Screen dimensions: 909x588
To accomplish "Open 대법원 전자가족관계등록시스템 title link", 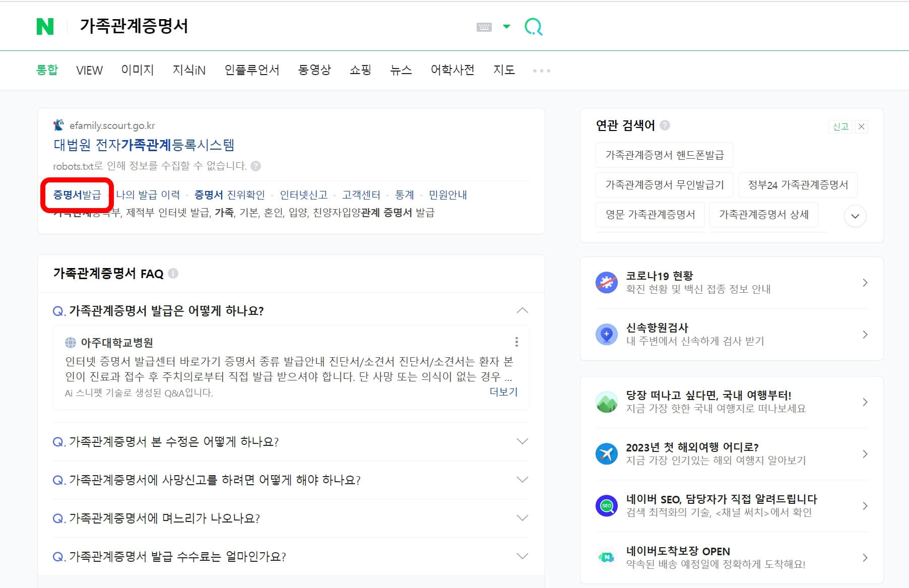I will click(144, 145).
